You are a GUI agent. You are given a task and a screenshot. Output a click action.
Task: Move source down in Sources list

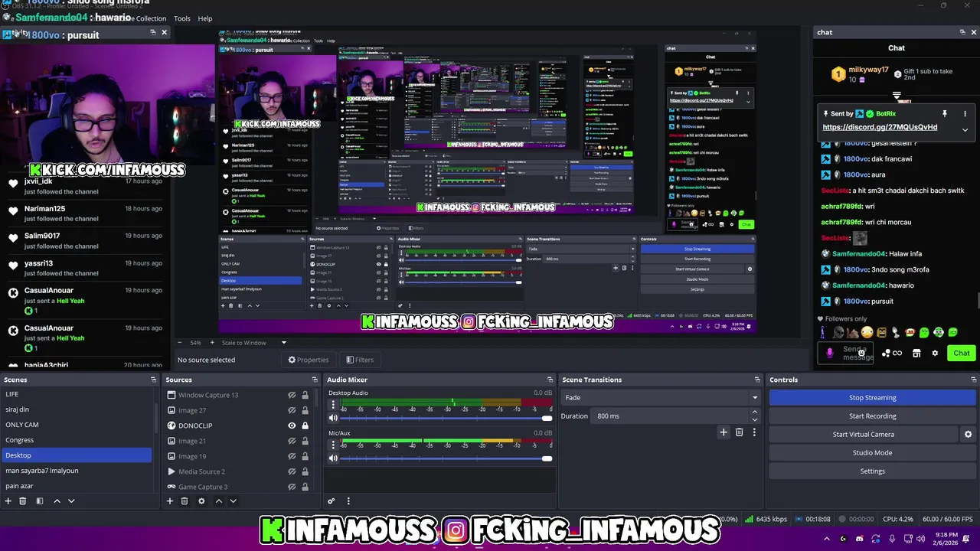tap(233, 501)
